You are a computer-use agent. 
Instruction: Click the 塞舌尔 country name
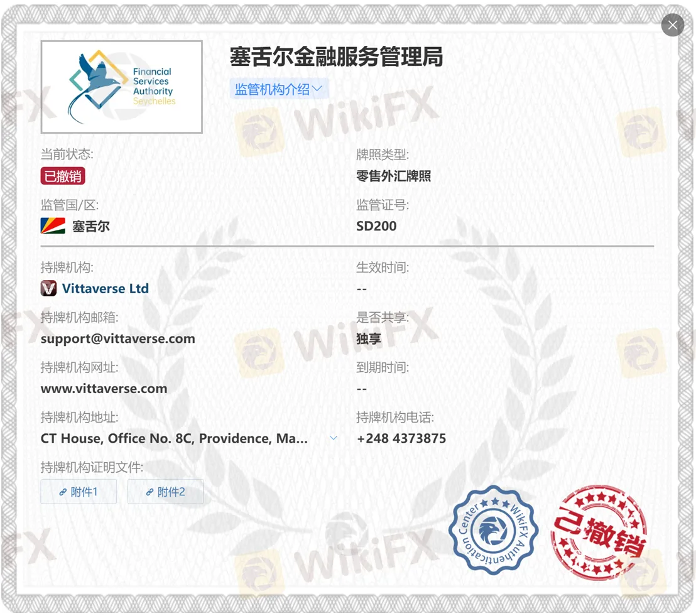[91, 226]
